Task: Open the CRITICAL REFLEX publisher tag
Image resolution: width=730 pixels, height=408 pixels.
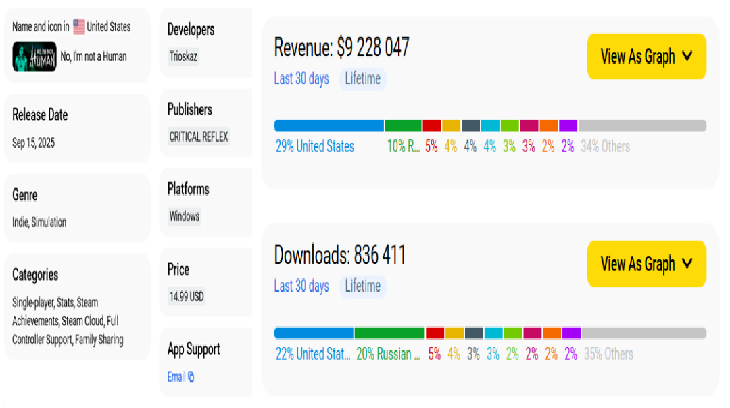Action: (x=199, y=136)
